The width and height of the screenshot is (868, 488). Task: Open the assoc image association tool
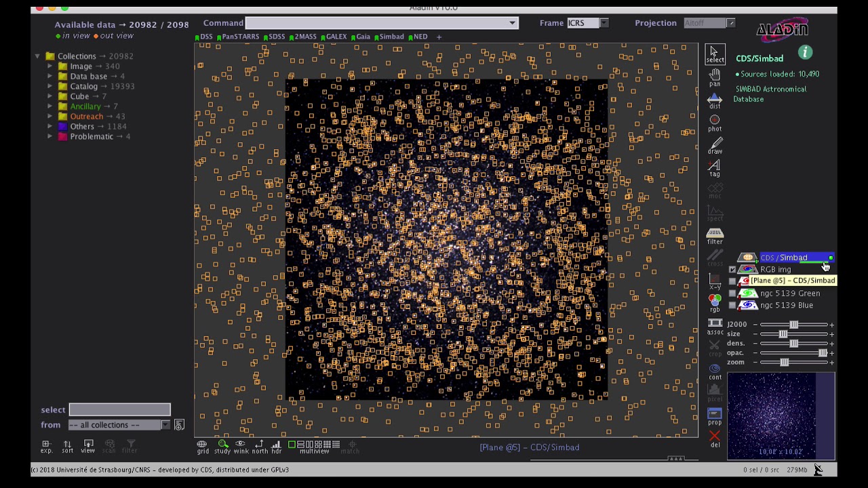pyautogui.click(x=715, y=327)
